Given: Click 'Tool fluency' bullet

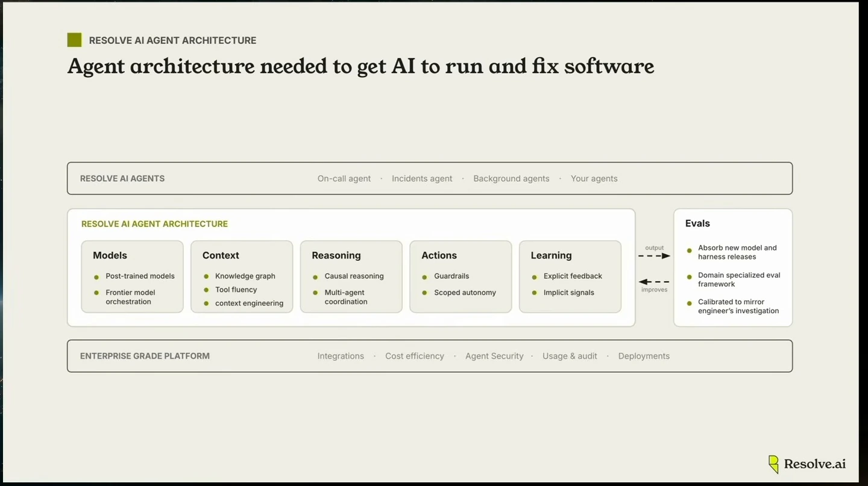Looking at the screenshot, I should 236,290.
